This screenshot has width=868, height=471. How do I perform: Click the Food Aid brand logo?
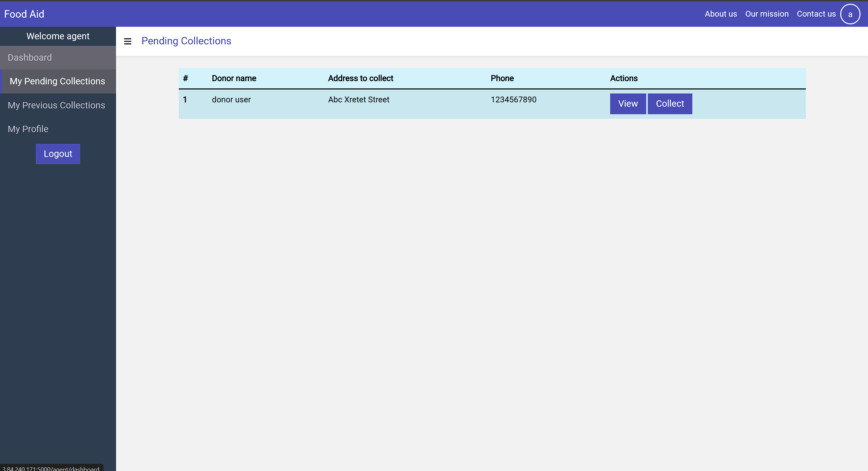[x=24, y=14]
